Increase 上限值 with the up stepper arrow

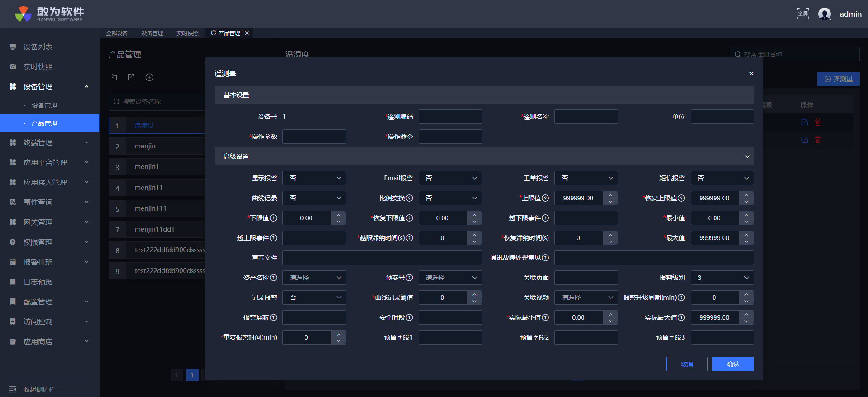coord(610,195)
